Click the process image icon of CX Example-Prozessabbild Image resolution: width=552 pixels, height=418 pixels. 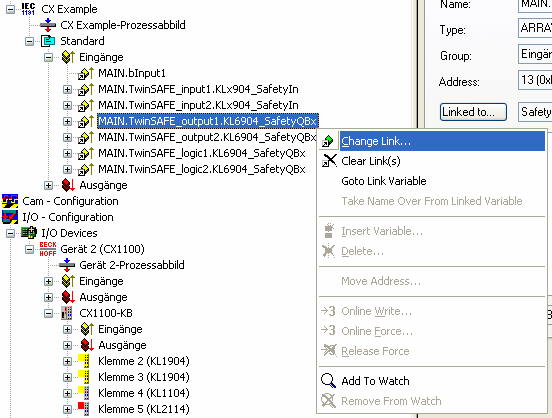coord(48,25)
